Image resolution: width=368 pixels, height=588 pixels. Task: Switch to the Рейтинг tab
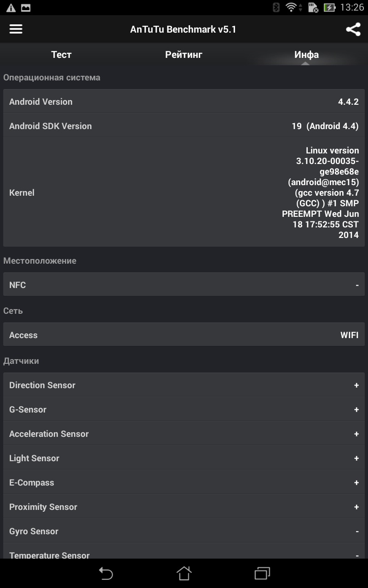[x=184, y=55]
